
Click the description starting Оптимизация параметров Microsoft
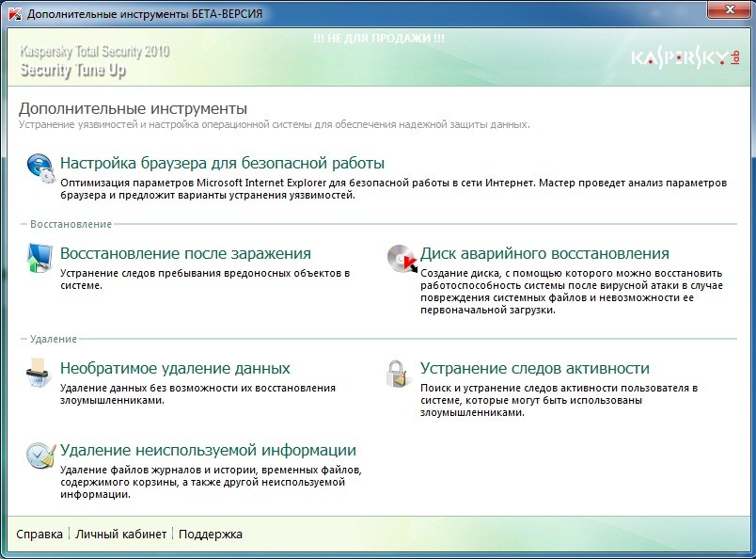[x=393, y=189]
